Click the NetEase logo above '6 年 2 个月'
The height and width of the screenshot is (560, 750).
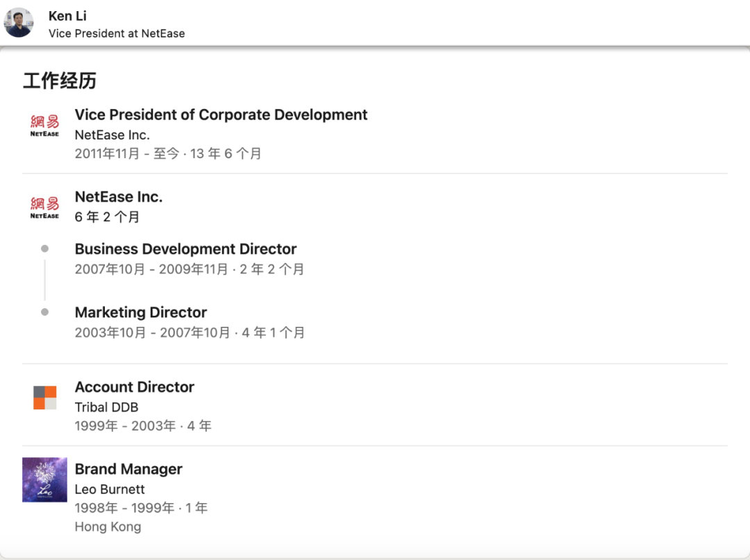click(x=44, y=208)
